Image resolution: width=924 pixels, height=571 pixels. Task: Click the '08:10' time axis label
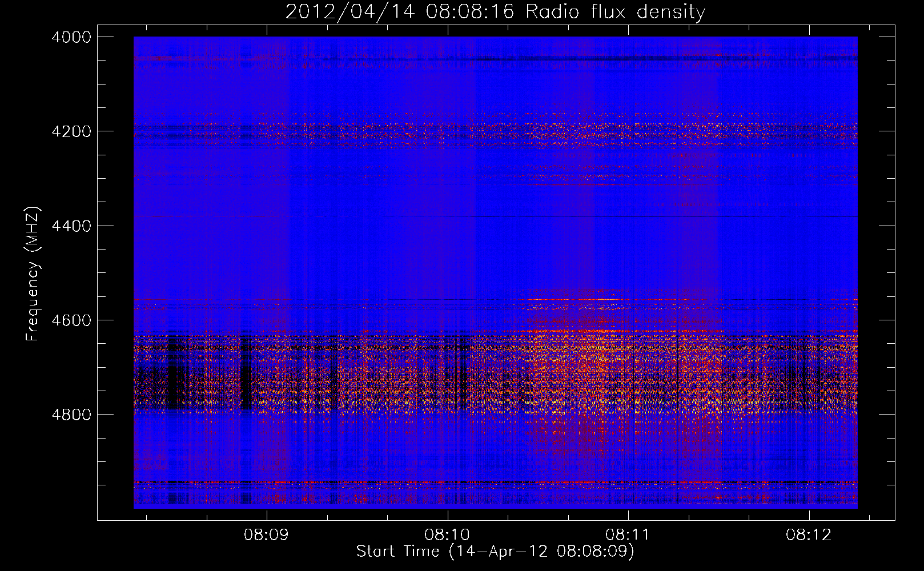[x=447, y=535]
